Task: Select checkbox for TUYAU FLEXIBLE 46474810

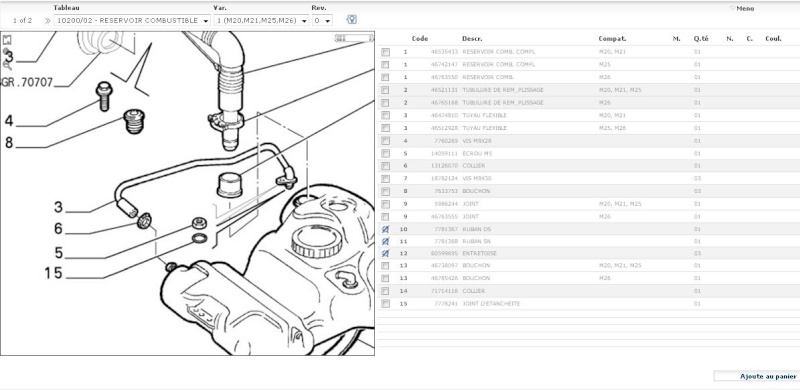Action: 385,115
